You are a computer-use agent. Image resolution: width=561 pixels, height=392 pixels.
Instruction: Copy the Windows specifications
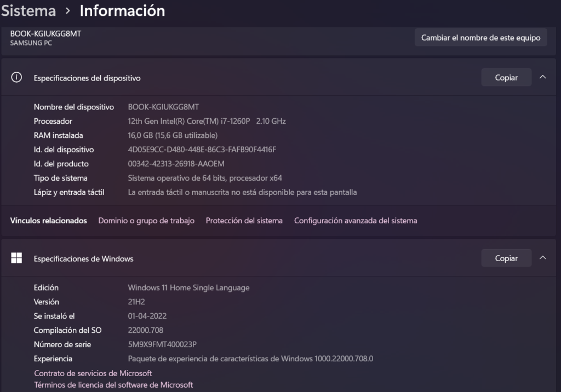[x=506, y=258]
